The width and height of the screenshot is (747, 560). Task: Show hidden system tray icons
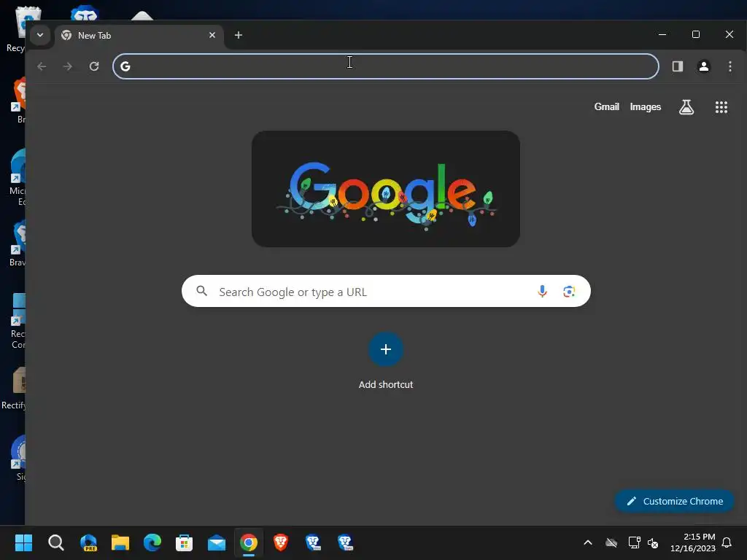(x=588, y=542)
